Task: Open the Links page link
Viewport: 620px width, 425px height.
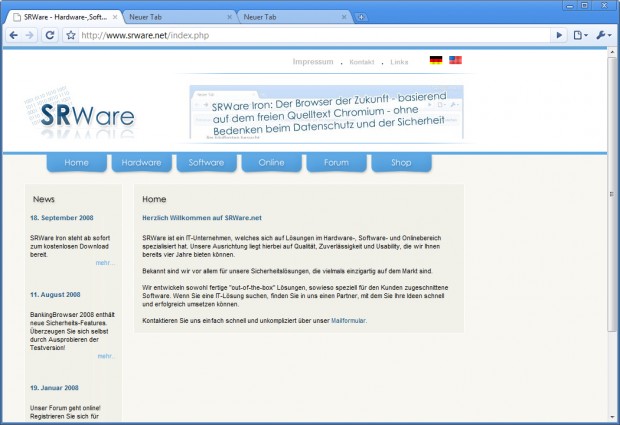Action: tap(399, 62)
